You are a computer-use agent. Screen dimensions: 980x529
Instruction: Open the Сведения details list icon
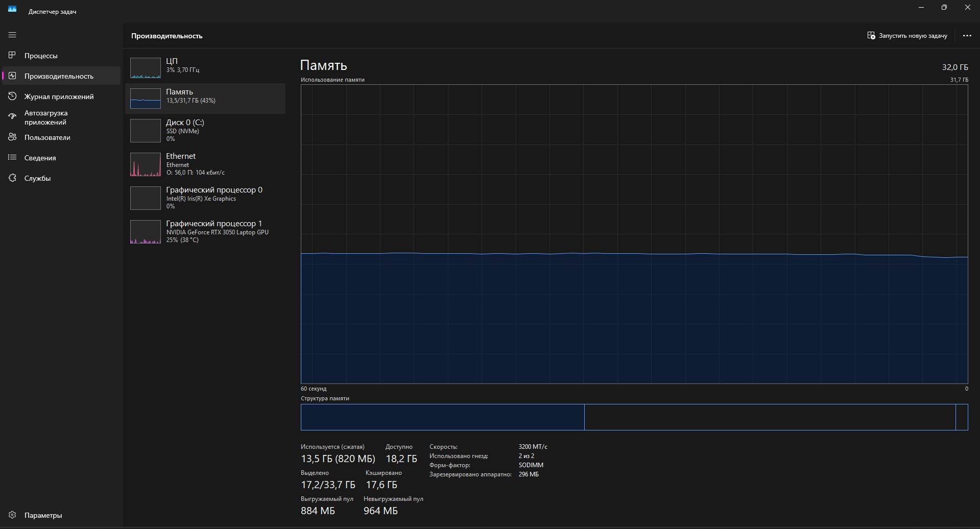(12, 157)
